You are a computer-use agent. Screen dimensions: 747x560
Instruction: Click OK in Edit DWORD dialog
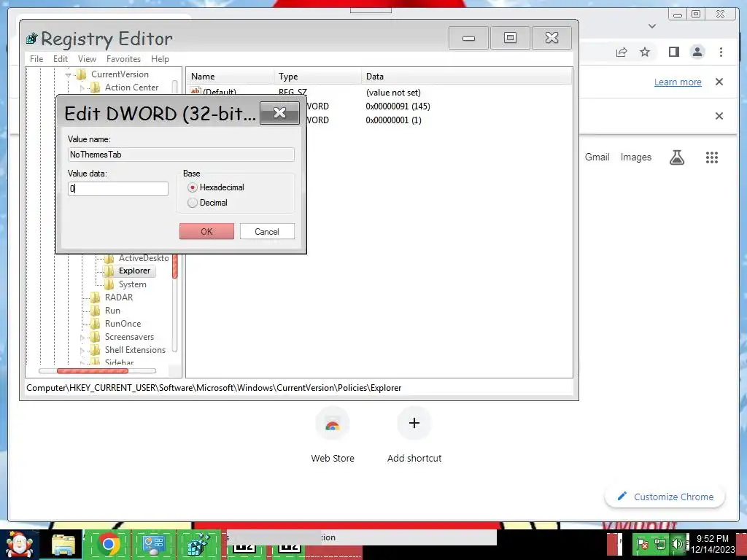[x=206, y=231]
